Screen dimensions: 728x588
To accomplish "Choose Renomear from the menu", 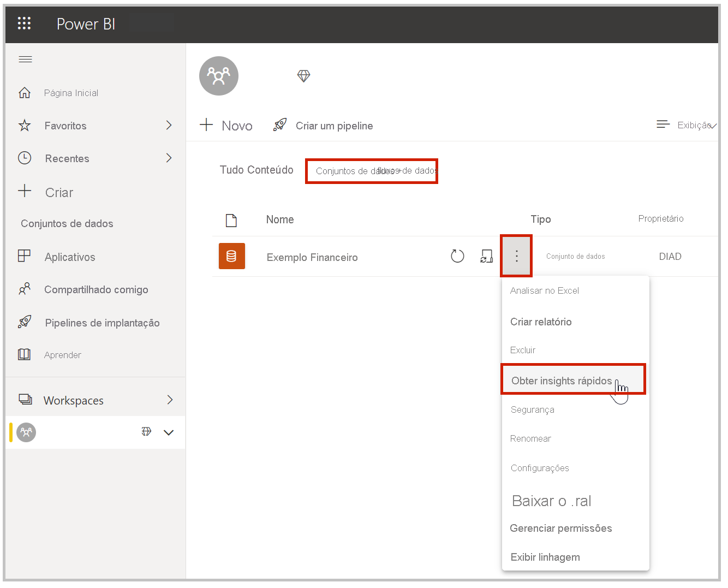I will (x=530, y=438).
